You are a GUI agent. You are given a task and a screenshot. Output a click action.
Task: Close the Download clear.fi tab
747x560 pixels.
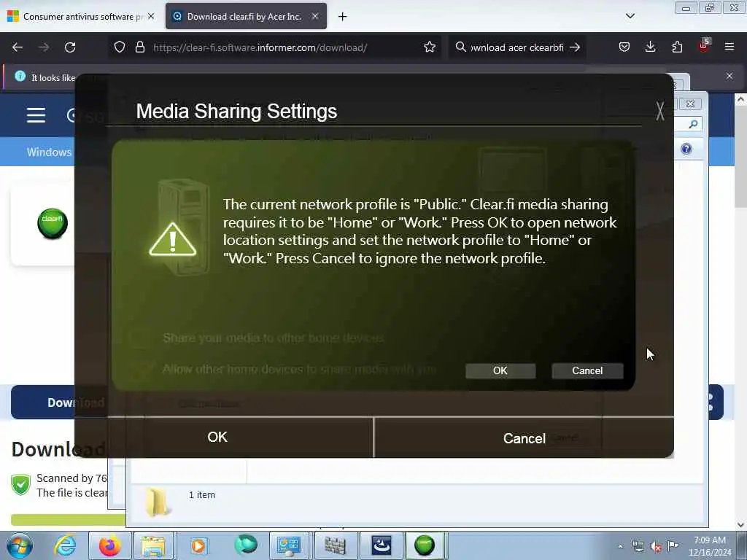tap(315, 16)
